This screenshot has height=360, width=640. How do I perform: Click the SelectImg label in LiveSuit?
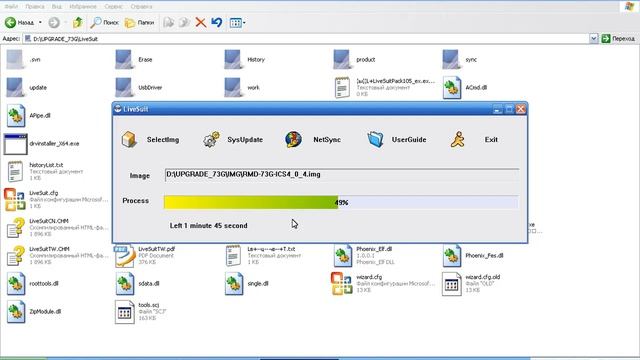163,140
